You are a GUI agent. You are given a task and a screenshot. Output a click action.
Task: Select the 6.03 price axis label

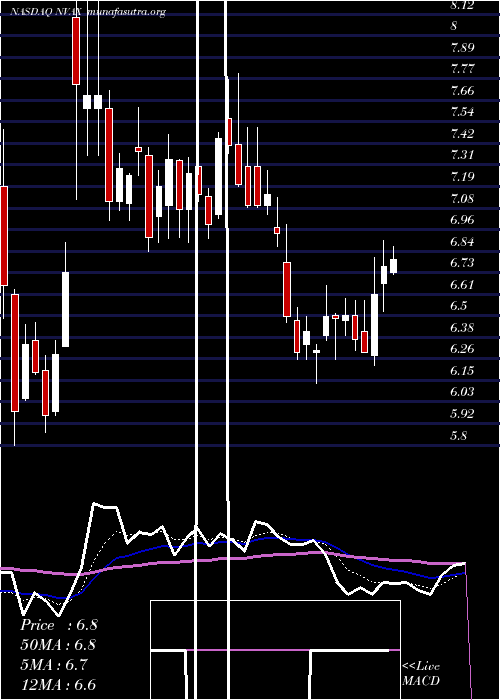[x=462, y=392]
